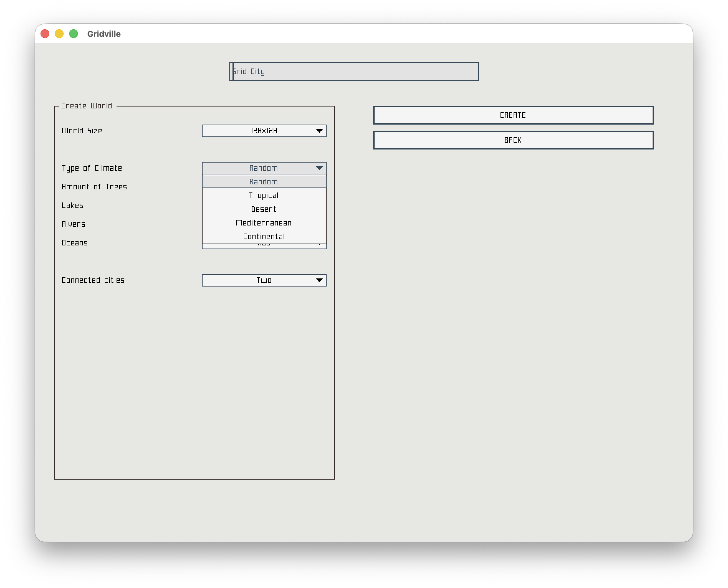Screen dimensions: 728x588
Task: Collapse the Type of Climate dropdown
Action: click(264, 168)
